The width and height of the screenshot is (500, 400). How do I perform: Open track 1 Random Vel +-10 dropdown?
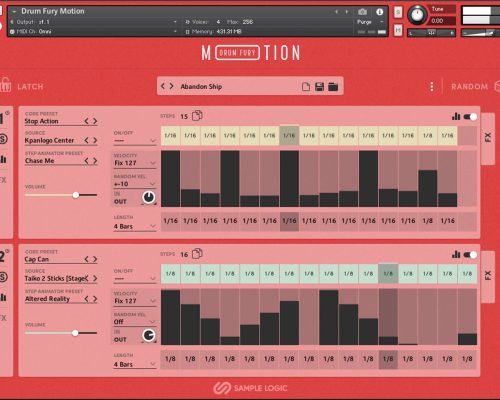[135, 184]
